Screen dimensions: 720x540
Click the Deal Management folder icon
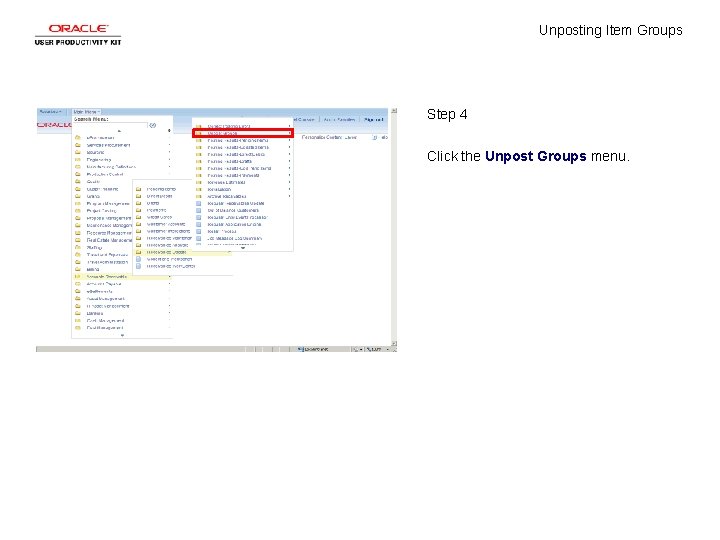pyautogui.click(x=78, y=328)
